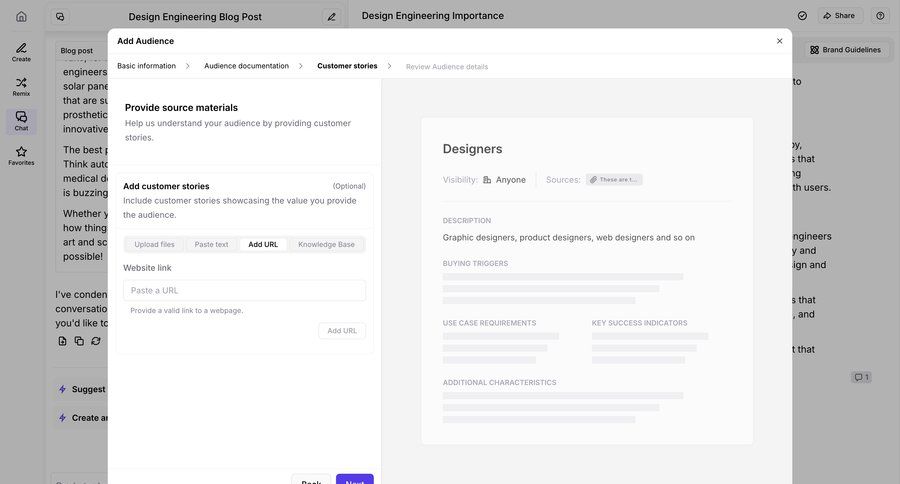Viewport: 900px width, 484px height.
Task: Click the Suggest quick action
Action: tap(82, 389)
